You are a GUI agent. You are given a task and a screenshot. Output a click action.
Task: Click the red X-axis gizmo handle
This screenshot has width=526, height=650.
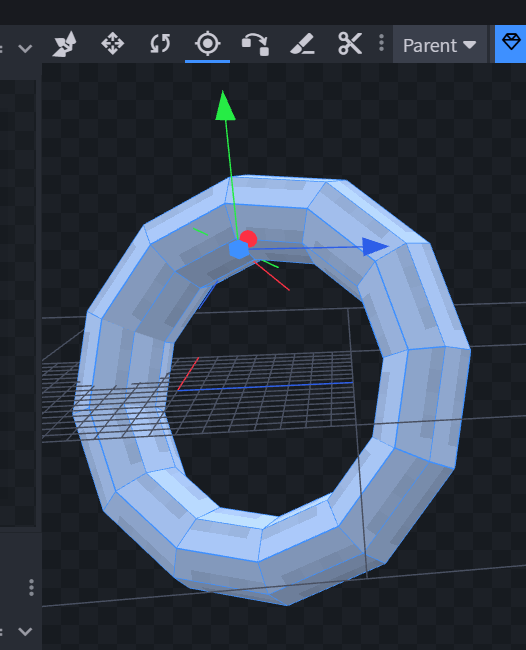(x=249, y=239)
